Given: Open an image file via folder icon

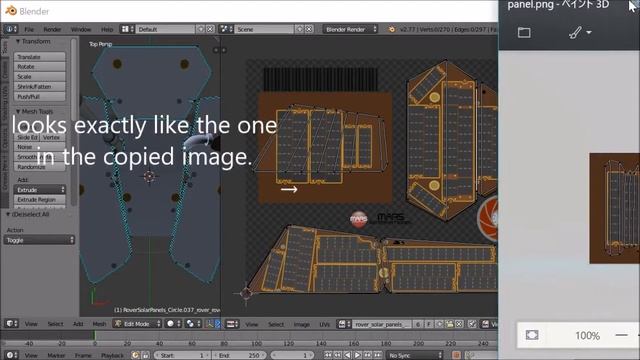Looking at the screenshot, I should click(x=449, y=324).
